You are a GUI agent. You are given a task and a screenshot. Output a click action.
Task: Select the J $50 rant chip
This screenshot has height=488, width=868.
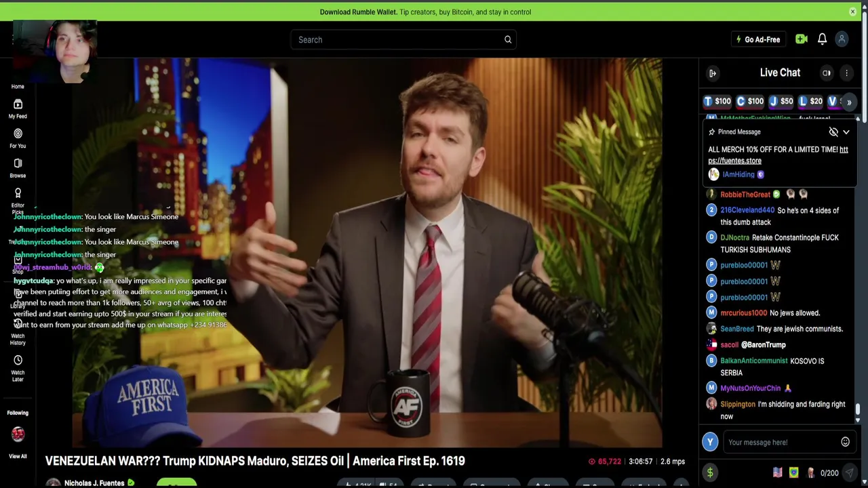pyautogui.click(x=781, y=101)
